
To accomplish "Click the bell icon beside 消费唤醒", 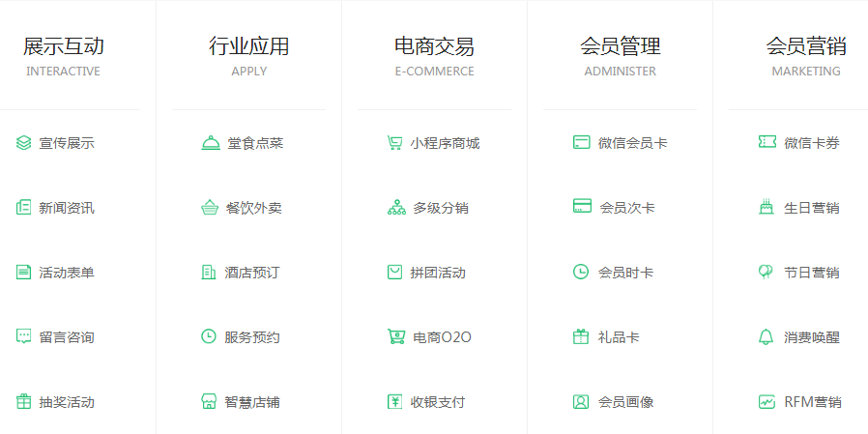I will tap(767, 337).
